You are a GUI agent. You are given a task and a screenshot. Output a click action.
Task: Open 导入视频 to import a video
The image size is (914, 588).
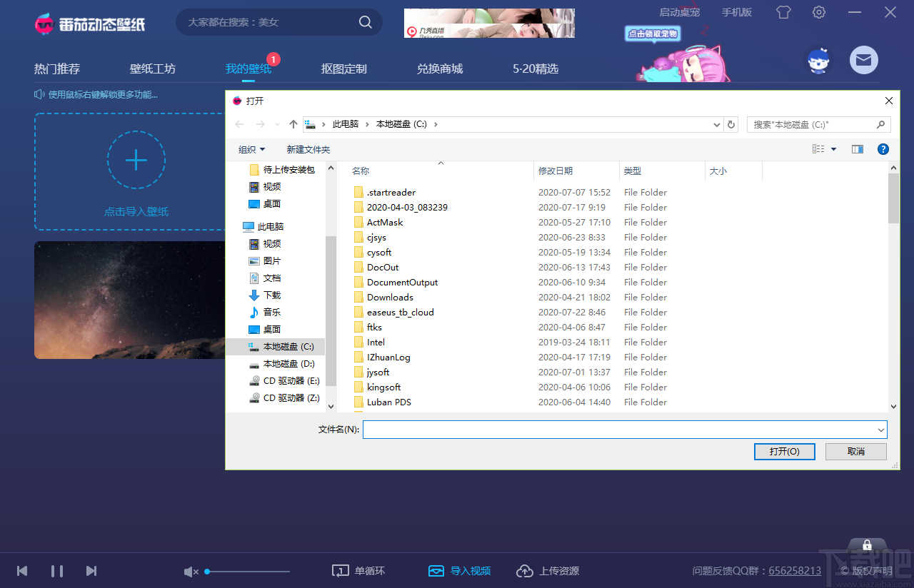[460, 571]
